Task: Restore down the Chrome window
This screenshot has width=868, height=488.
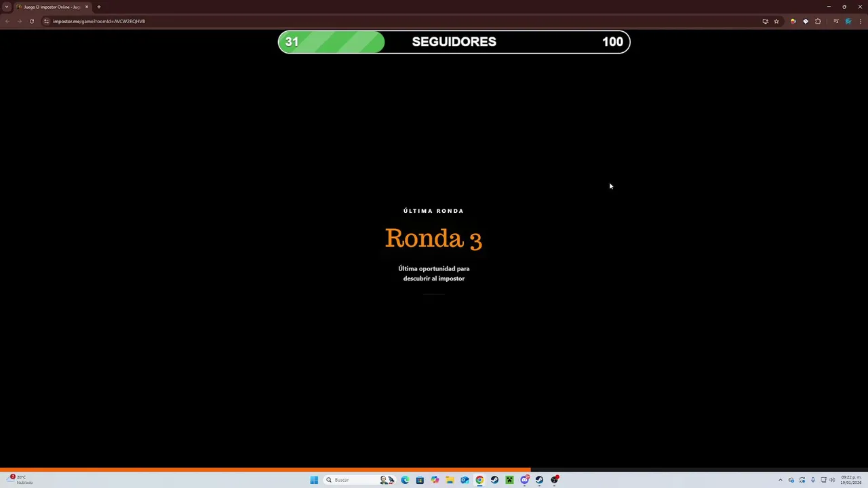Action: tap(844, 7)
